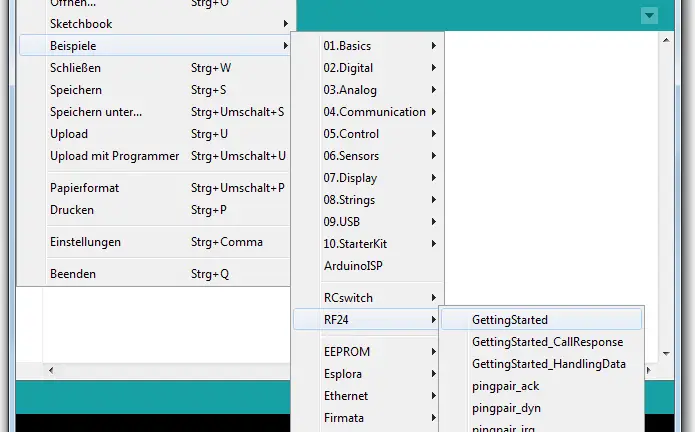Click the editor vertical scrollbar up arrow
Viewport: 695px width, 432px height.
666,40
